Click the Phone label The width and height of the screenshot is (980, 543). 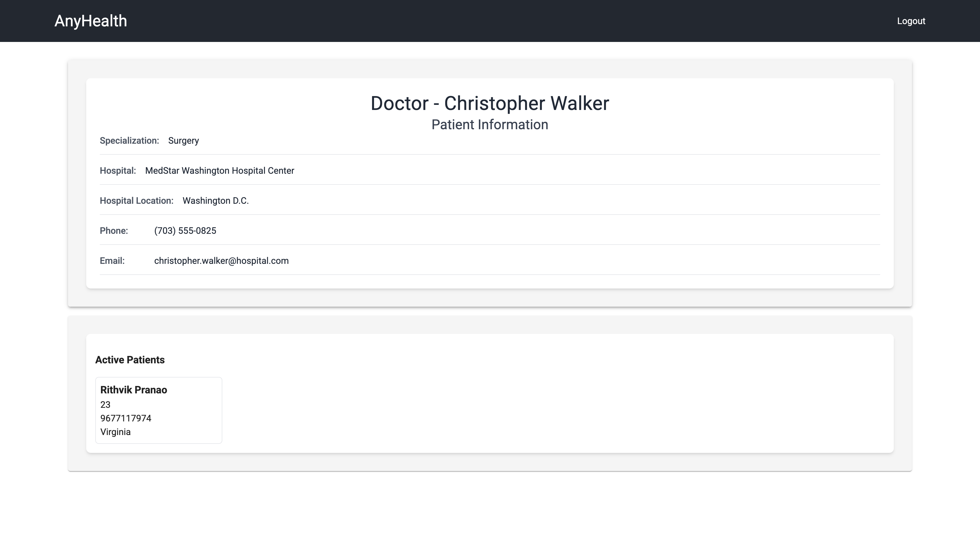[x=114, y=231]
